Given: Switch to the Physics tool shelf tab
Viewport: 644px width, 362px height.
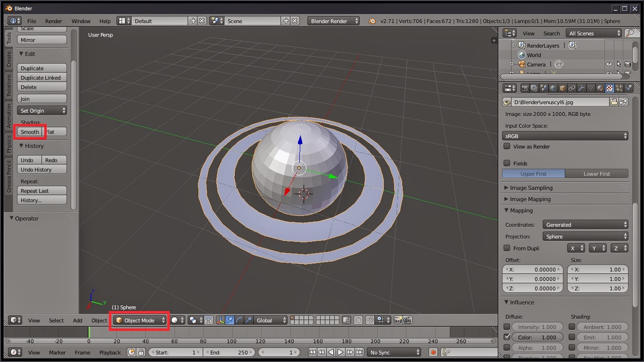Looking at the screenshot, I should [8, 144].
